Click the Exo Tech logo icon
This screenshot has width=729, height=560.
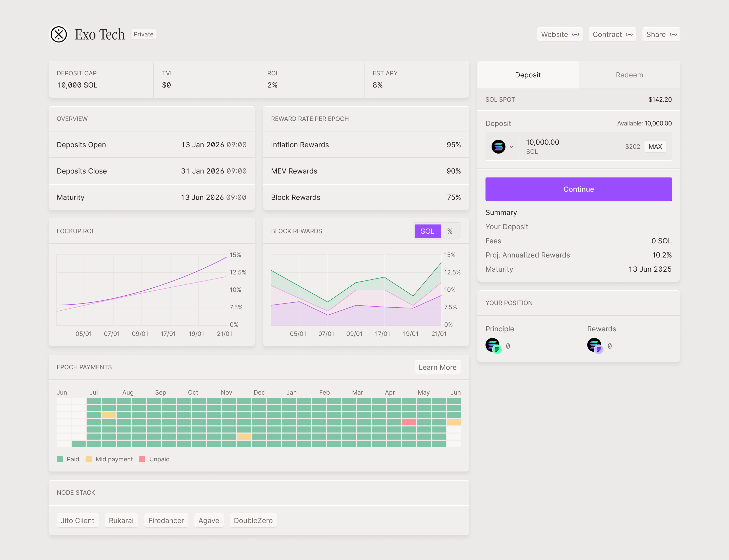[x=59, y=34]
